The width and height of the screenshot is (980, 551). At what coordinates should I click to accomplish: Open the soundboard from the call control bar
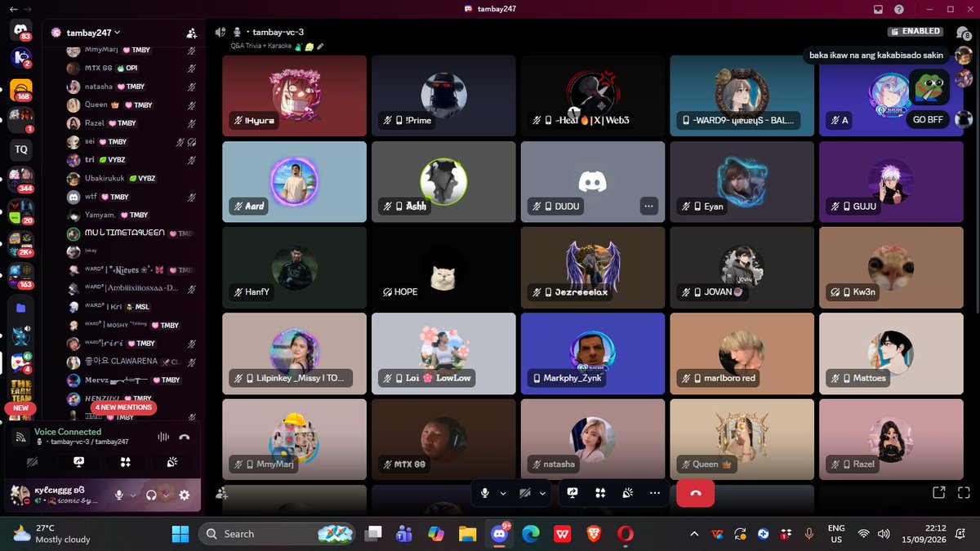point(628,493)
